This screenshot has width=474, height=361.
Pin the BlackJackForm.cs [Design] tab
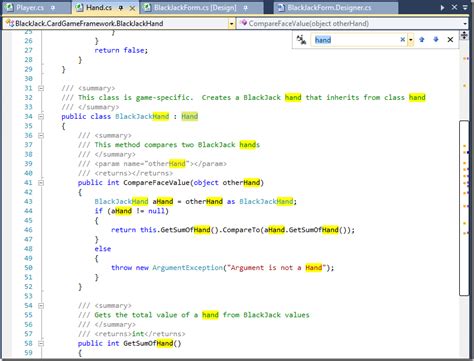tap(245, 8)
